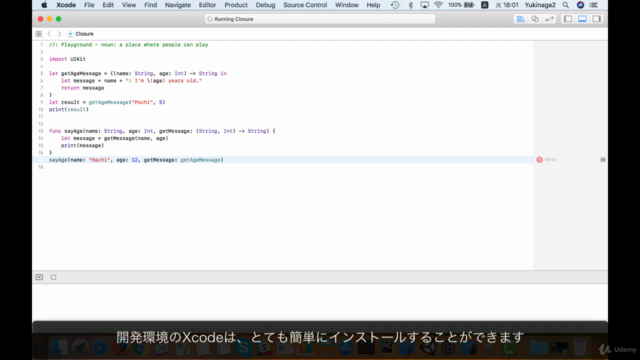Show the standard editor
The height and width of the screenshot is (360, 640).
[x=520, y=19]
